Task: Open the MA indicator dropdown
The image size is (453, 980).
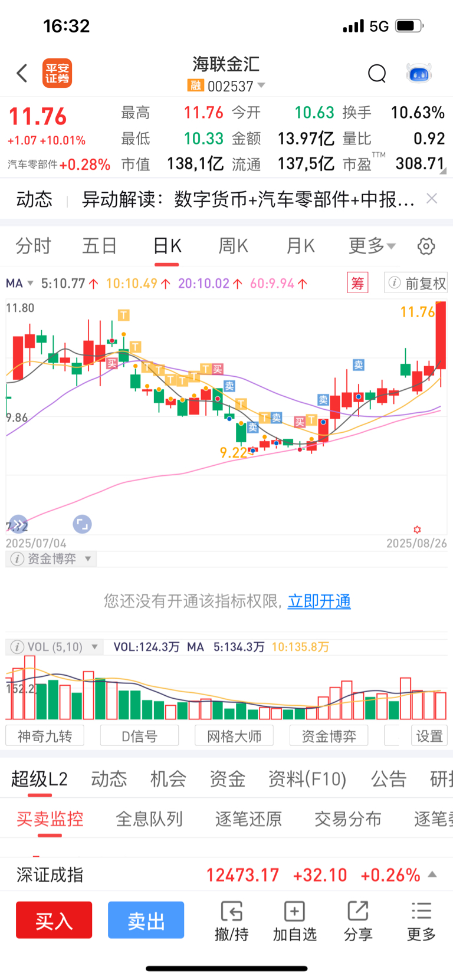Action: [19, 284]
